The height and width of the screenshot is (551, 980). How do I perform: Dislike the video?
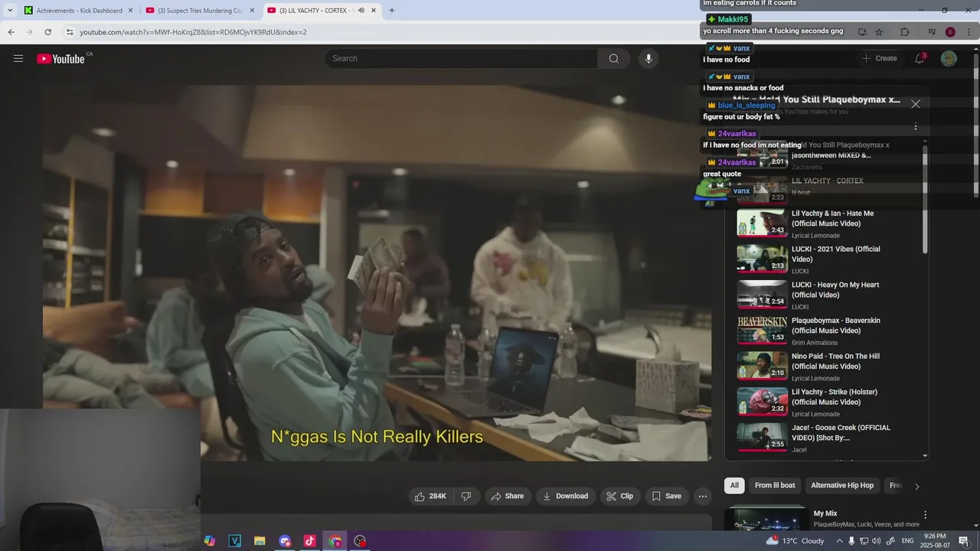466,496
